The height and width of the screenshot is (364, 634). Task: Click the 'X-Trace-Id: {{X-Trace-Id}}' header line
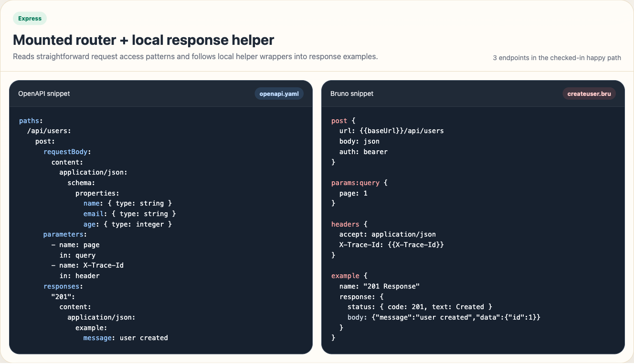391,245
